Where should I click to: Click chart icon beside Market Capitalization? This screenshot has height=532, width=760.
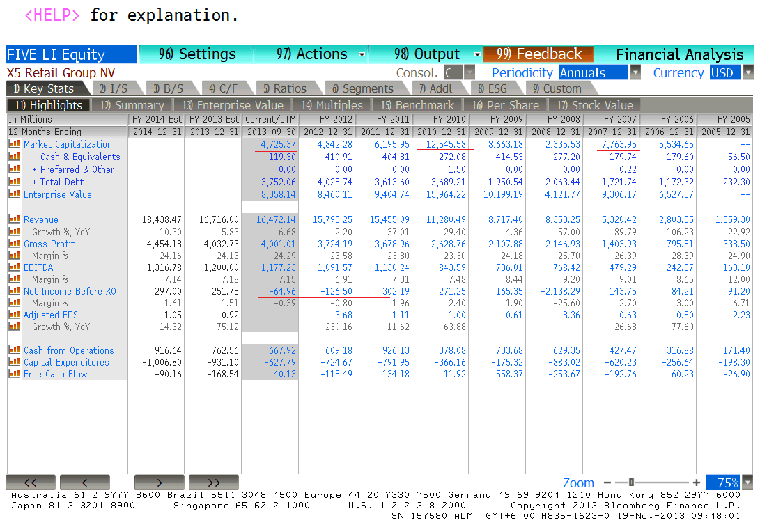(14, 144)
